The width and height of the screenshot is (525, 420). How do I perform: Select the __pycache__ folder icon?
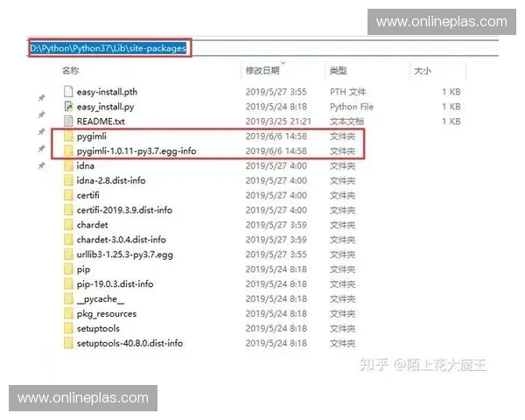[68, 299]
